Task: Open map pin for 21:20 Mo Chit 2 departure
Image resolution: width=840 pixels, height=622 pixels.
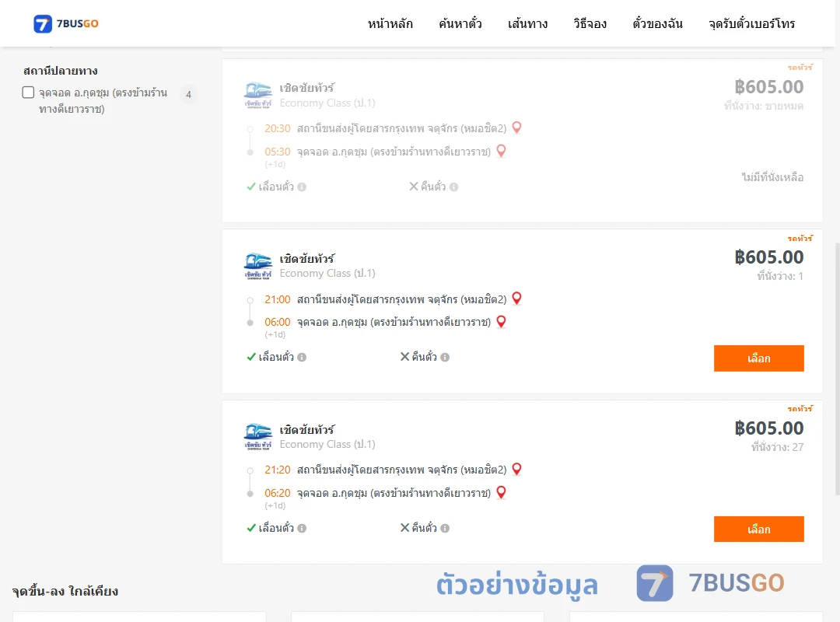Action: pos(516,469)
